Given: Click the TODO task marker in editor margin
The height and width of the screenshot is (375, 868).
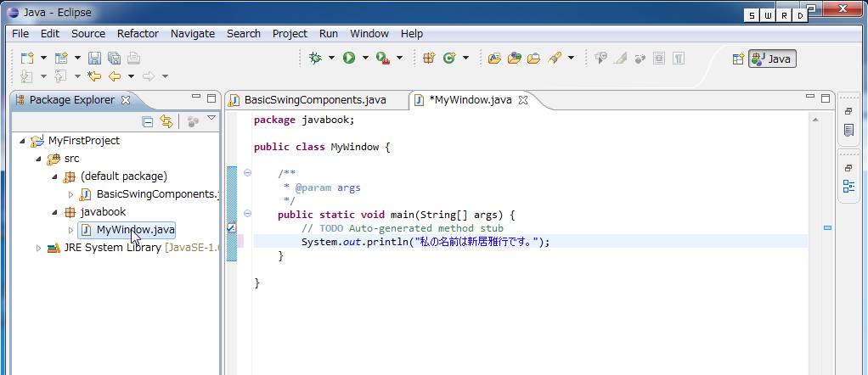Looking at the screenshot, I should click(231, 228).
